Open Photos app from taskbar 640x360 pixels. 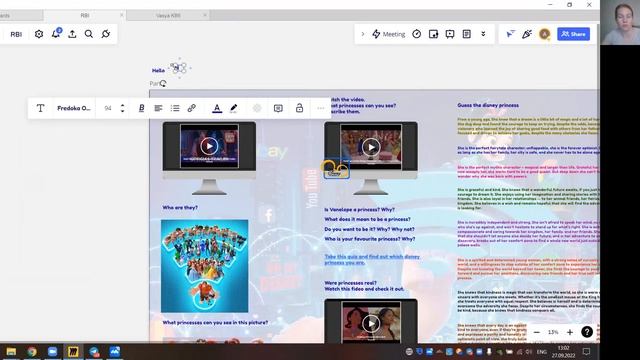click(x=115, y=351)
